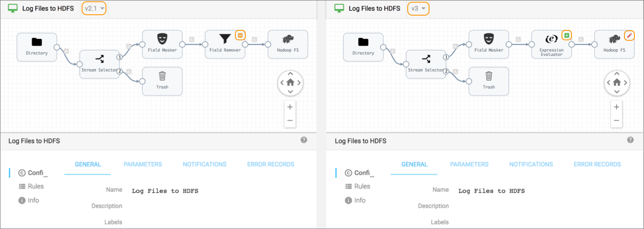Zoom out on the right pipeline canvas
The height and width of the screenshot is (229, 644).
point(616,121)
